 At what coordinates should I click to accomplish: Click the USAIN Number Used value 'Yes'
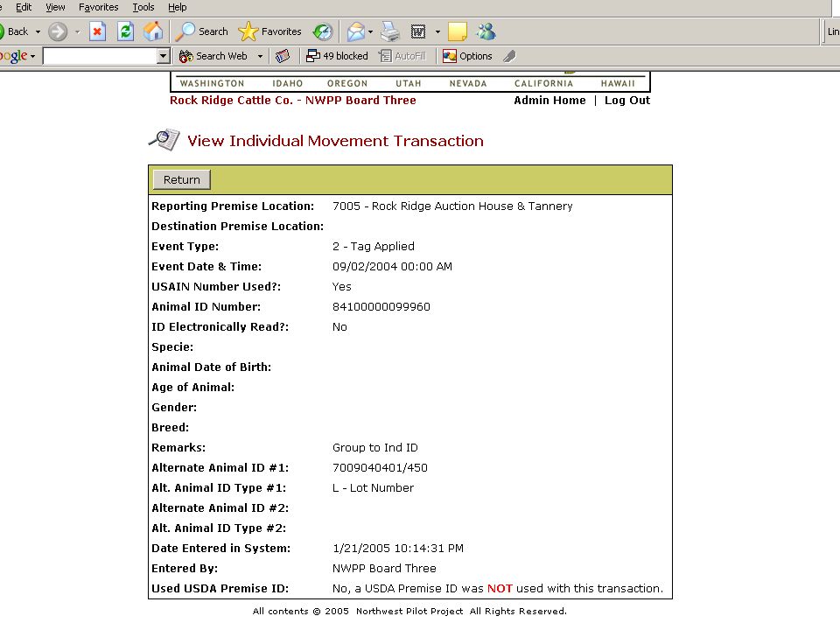click(342, 287)
